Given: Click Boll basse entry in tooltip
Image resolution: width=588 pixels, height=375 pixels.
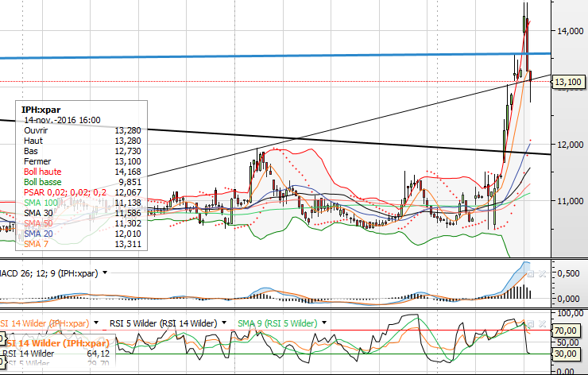Looking at the screenshot, I should 44,181.
